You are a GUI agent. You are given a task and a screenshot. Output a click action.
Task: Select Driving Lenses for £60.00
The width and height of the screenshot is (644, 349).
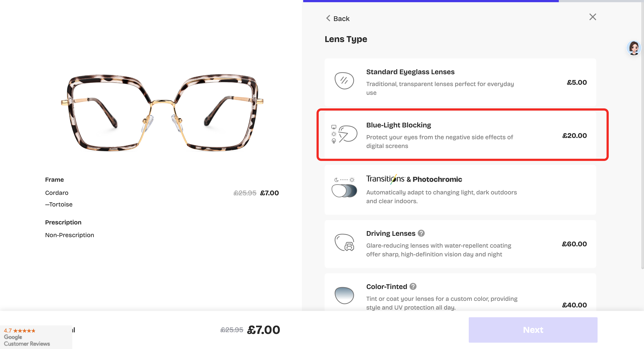pyautogui.click(x=460, y=244)
